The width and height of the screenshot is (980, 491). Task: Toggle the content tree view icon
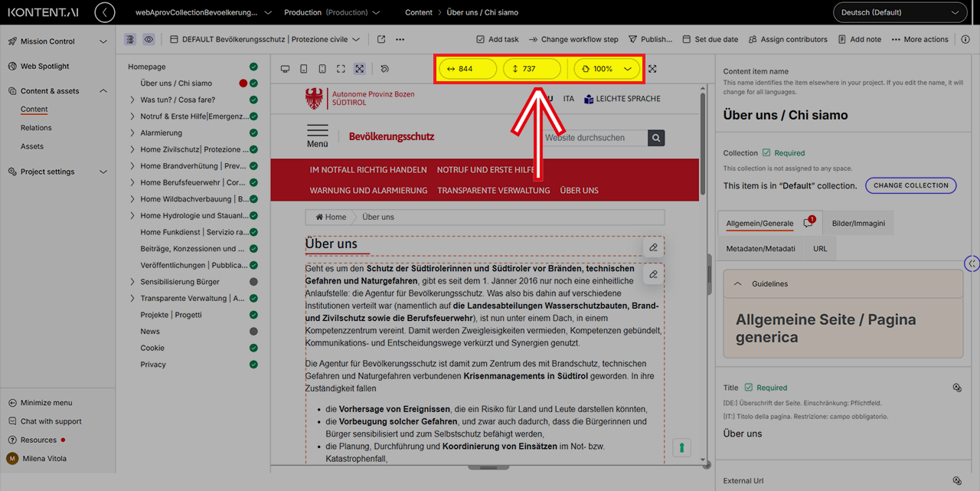[130, 39]
